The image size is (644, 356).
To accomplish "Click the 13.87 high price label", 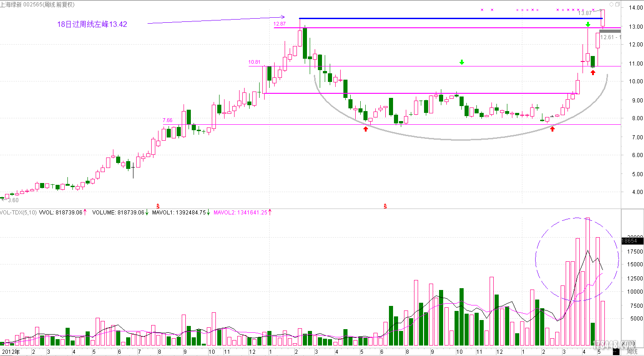I will coord(584,14).
